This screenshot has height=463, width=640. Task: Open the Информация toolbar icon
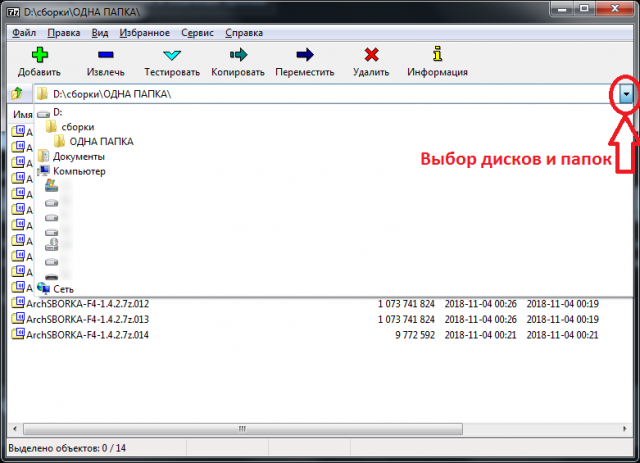click(437, 55)
